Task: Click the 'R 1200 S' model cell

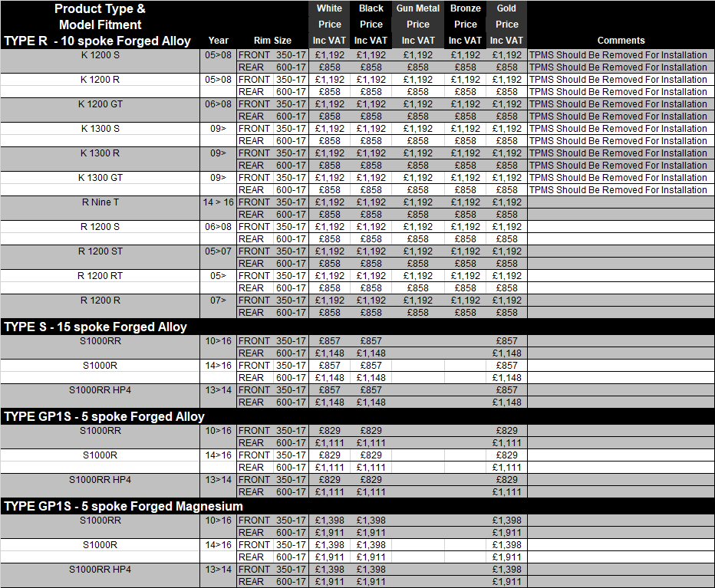Action: 100,227
